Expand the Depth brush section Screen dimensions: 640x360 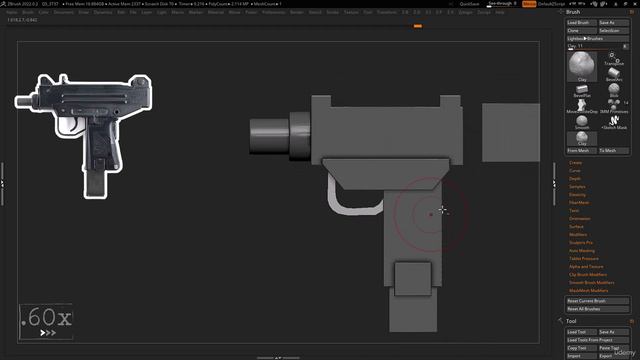click(575, 178)
